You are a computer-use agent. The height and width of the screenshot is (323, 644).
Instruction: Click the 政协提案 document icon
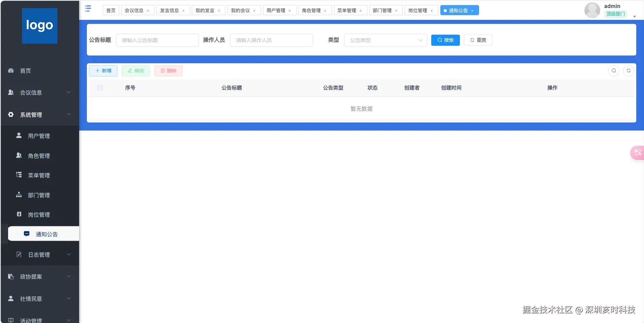click(x=11, y=277)
